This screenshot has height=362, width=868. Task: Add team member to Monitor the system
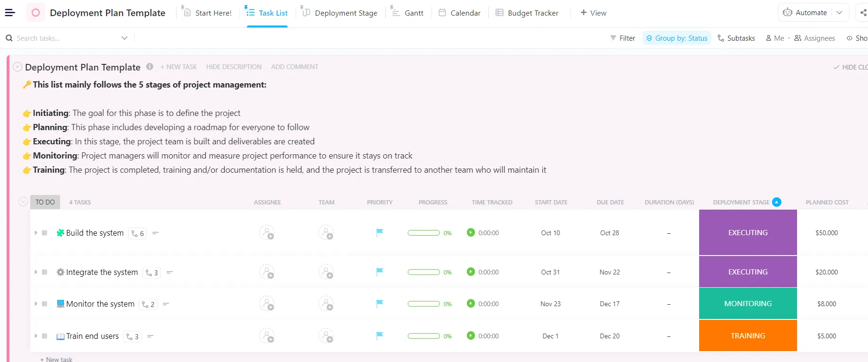click(x=326, y=304)
